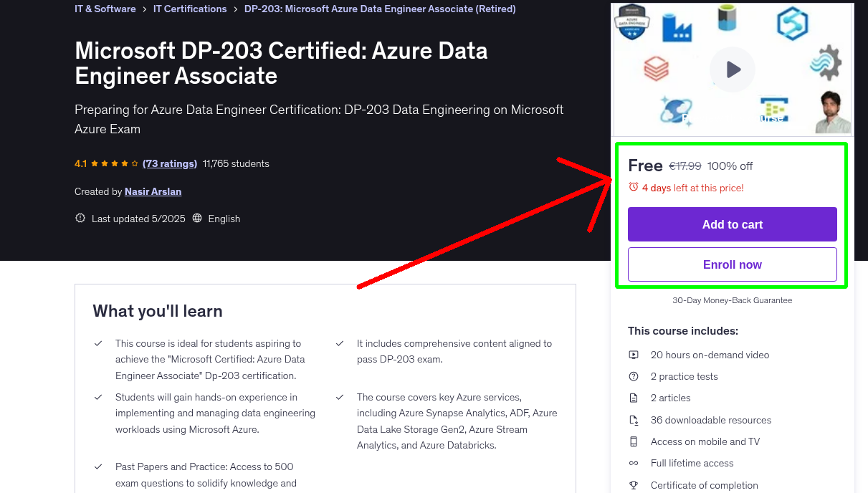
Task: Click the mobile and TV access icon
Action: pyautogui.click(x=634, y=441)
